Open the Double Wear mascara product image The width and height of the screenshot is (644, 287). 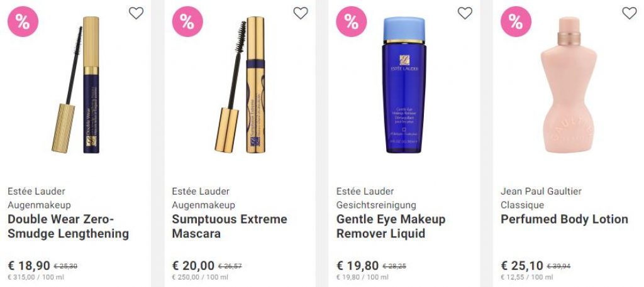pos(75,85)
